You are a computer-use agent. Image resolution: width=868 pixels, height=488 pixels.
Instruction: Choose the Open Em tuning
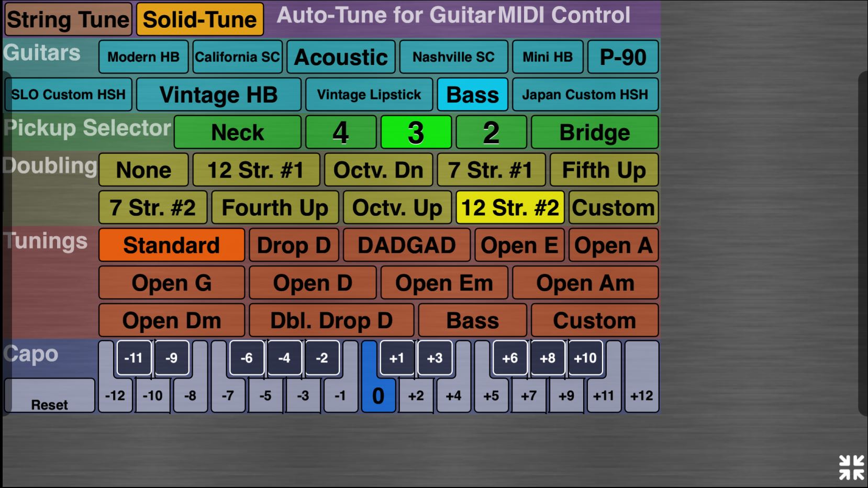(x=444, y=283)
